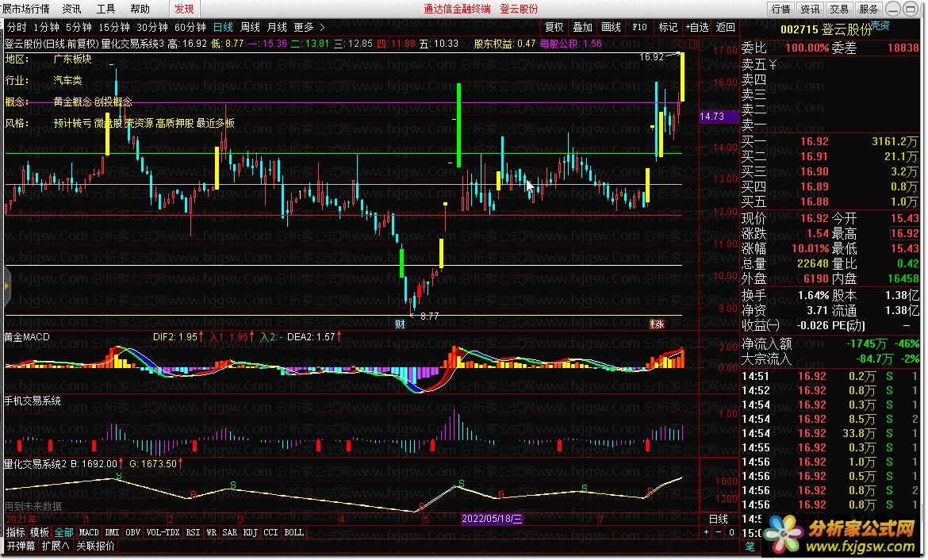Viewport: 928px width, 560px height.
Task: Expand the 扩展∧ panel
Action: (x=56, y=546)
